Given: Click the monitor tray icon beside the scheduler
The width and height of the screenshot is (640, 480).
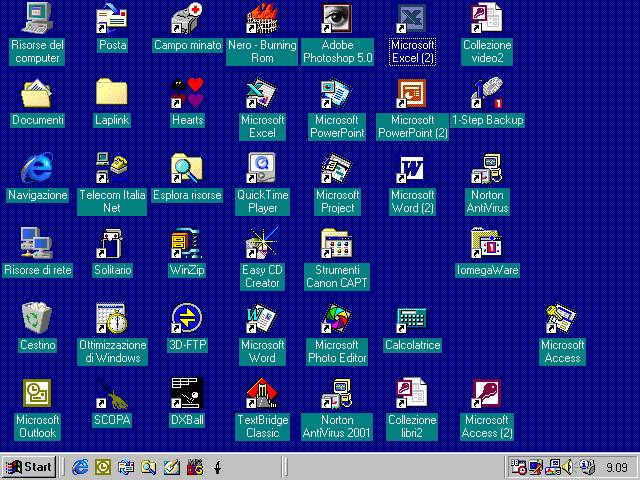Looking at the screenshot, I should 536,467.
